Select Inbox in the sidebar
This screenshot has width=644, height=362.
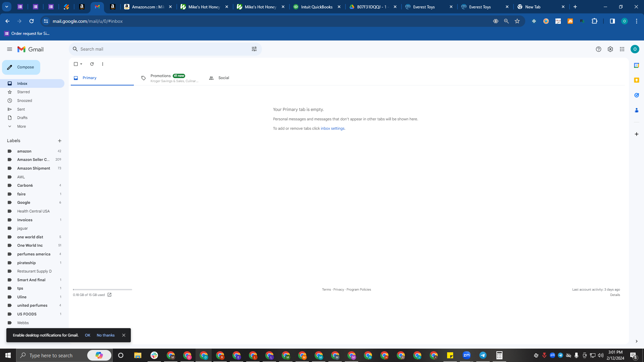[32, 83]
